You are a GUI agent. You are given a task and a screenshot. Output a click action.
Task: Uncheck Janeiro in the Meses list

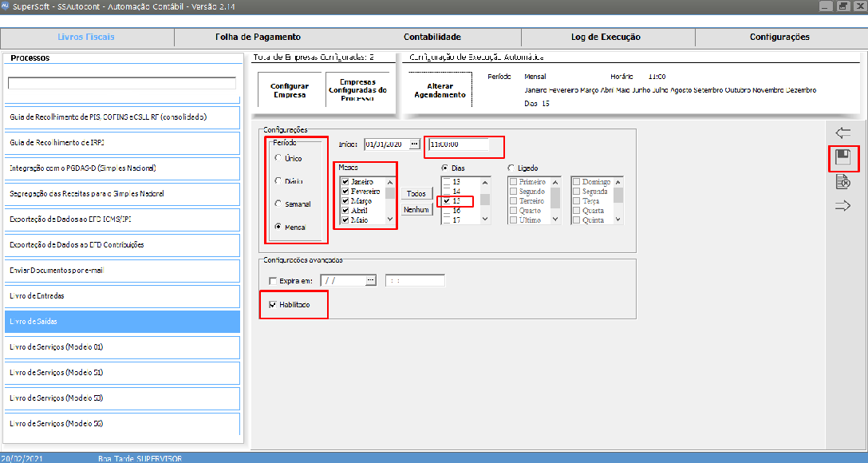(x=345, y=182)
